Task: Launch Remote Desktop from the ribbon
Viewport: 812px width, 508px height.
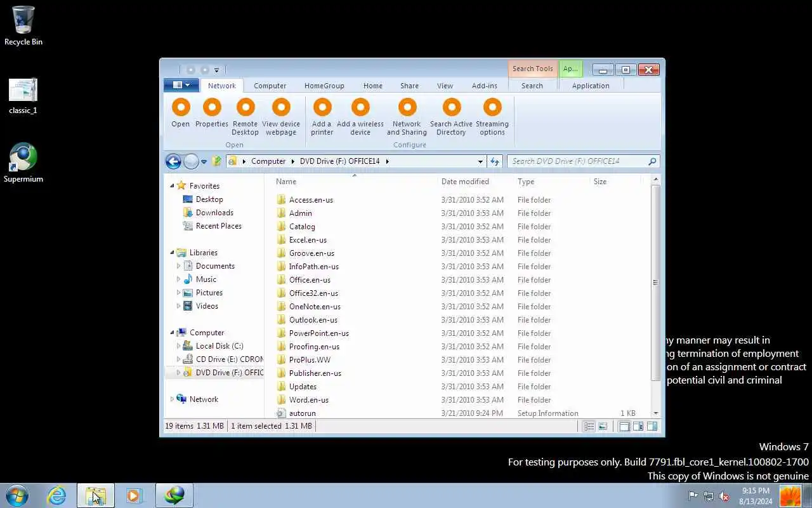Action: tap(246, 107)
